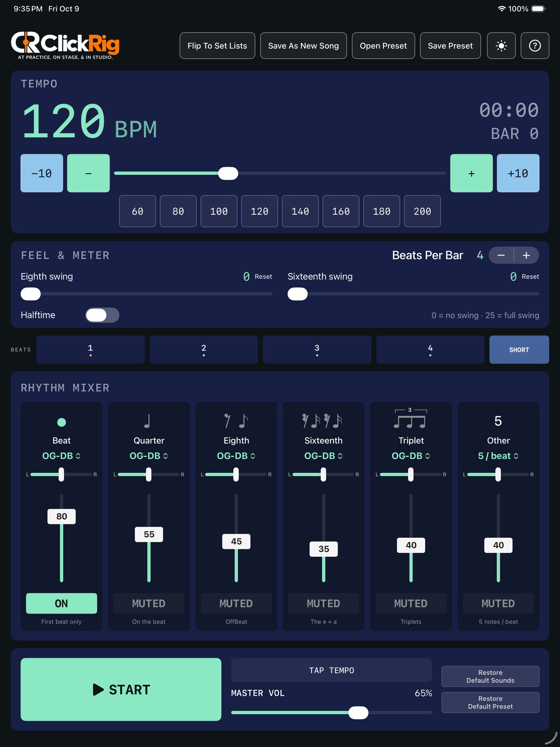Image resolution: width=560 pixels, height=747 pixels.
Task: Unmute the Sixteenth channel
Action: (323, 603)
